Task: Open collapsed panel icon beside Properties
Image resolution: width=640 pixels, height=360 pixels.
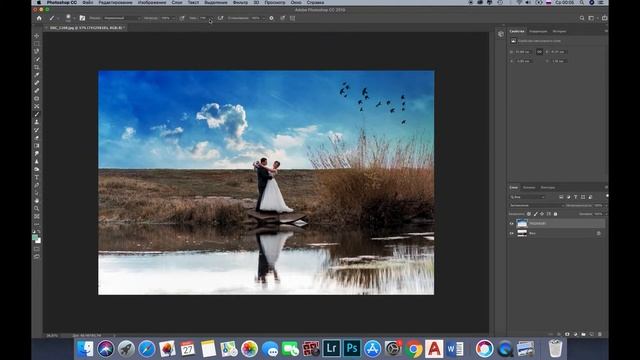Action: pos(501,34)
